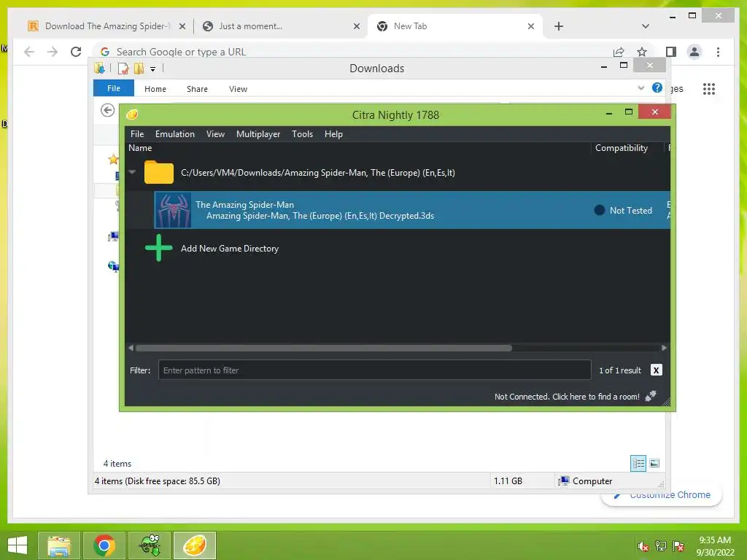Click the green plus Add Directory icon

coord(158,248)
